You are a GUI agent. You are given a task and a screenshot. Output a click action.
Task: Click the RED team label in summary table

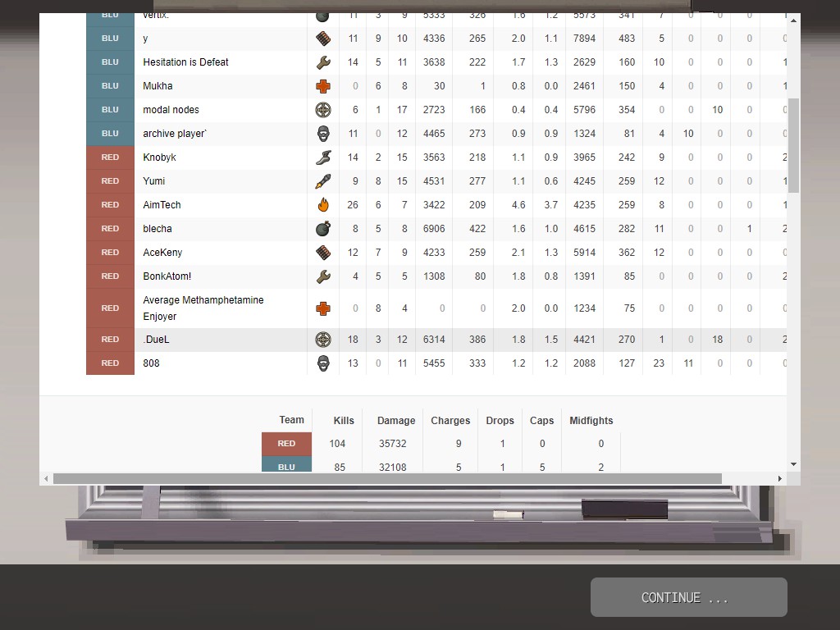click(286, 444)
